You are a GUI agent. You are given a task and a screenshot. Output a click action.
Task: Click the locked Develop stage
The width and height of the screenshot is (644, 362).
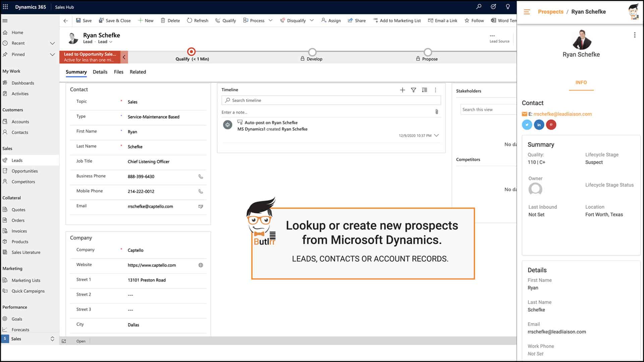coord(312,52)
